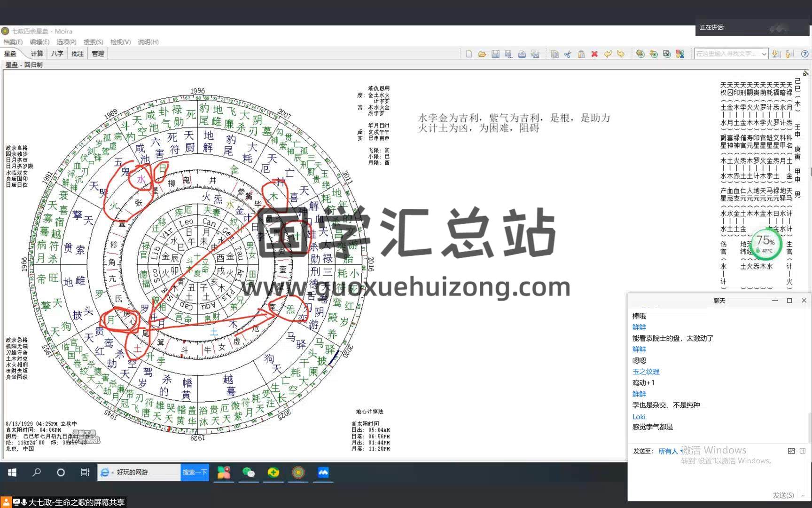Delete with the red X icon
This screenshot has width=812, height=508.
point(594,54)
